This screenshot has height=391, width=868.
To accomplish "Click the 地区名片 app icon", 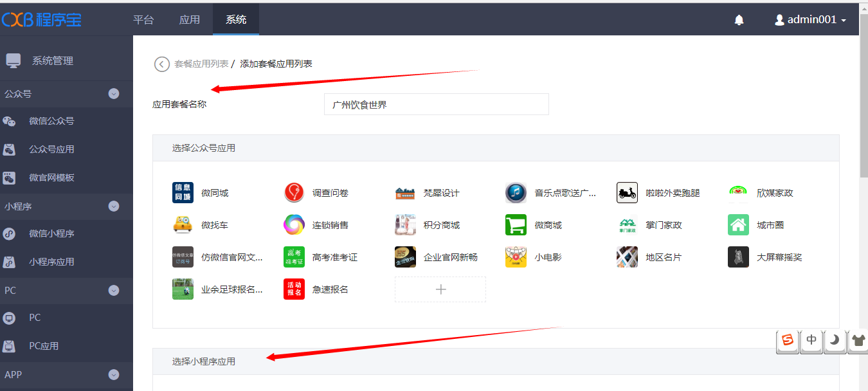I will tap(627, 257).
